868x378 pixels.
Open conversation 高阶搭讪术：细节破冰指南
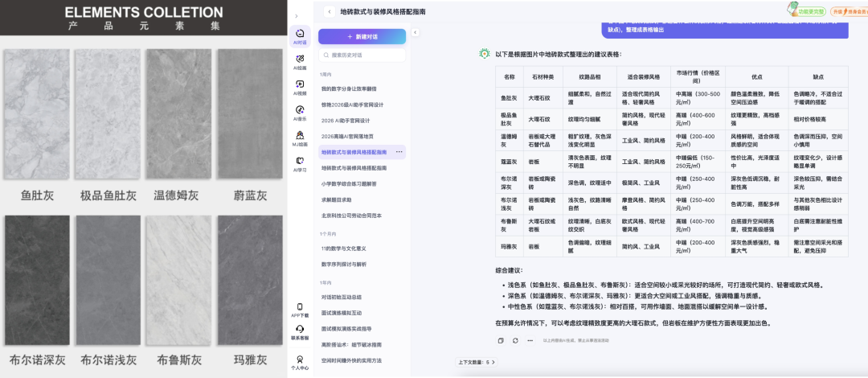point(351,345)
